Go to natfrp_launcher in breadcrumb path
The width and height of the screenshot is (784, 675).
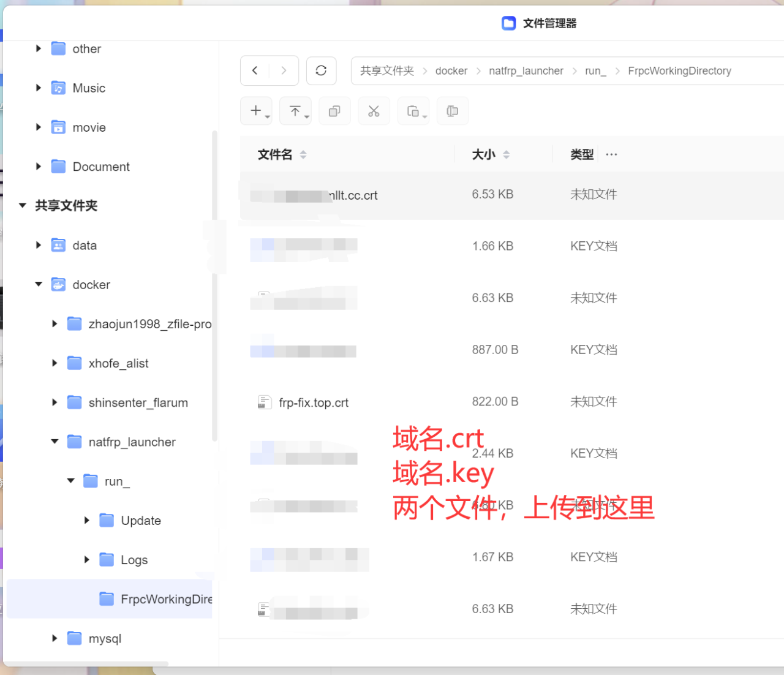(x=526, y=71)
